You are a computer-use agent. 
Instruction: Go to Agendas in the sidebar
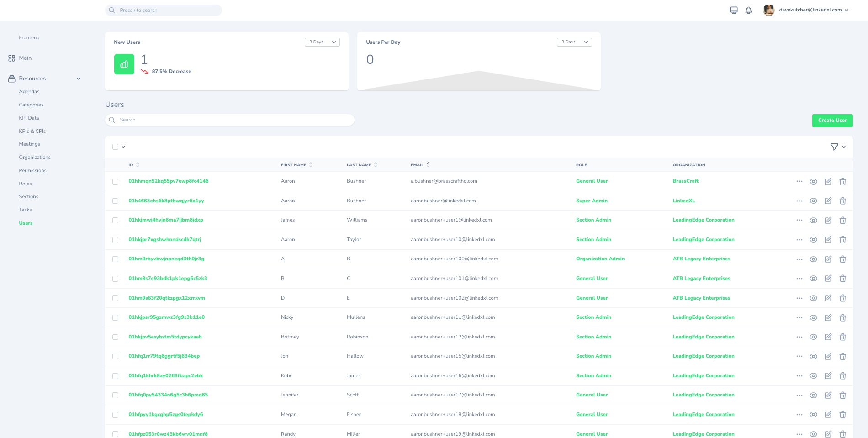click(29, 92)
